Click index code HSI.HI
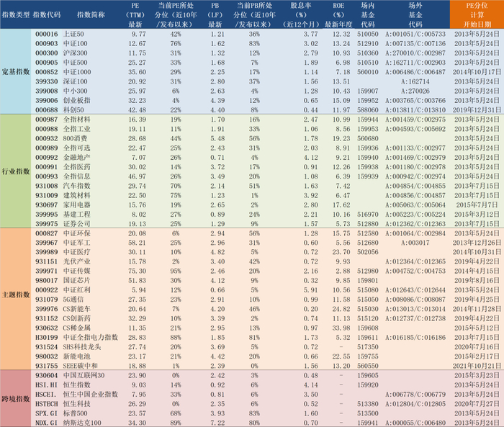This screenshot has height=427, width=504. pyautogui.click(x=46, y=385)
